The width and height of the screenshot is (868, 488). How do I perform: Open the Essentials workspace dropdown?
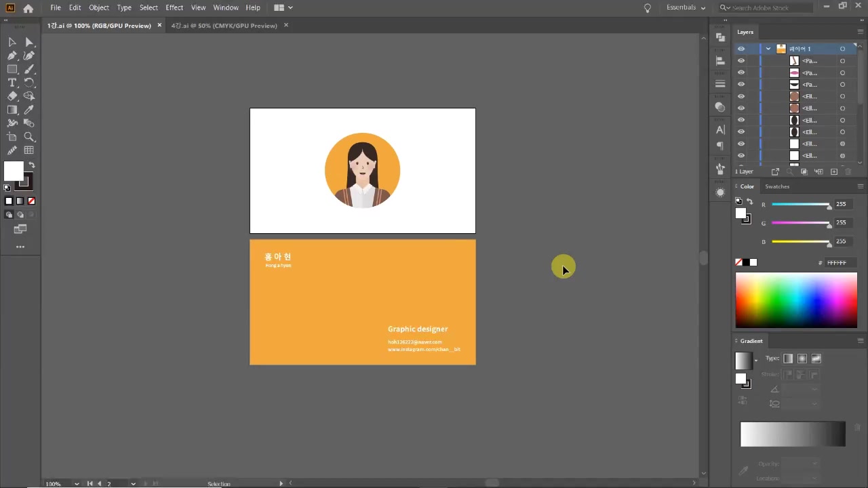[x=686, y=7]
